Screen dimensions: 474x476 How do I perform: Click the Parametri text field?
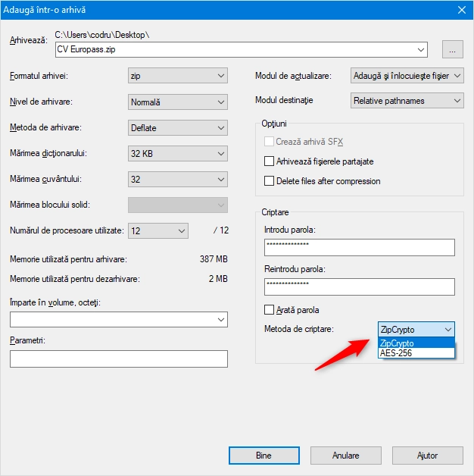[x=119, y=359]
